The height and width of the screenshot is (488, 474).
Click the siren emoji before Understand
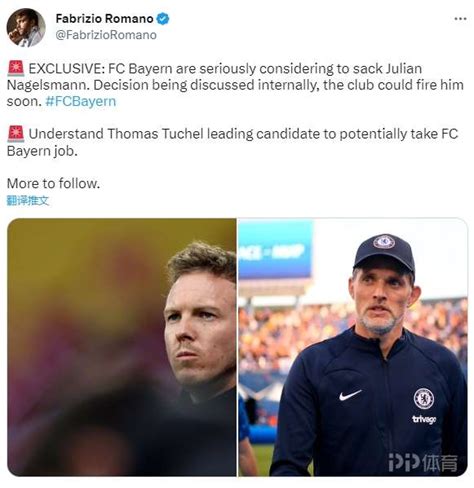pyautogui.click(x=16, y=134)
